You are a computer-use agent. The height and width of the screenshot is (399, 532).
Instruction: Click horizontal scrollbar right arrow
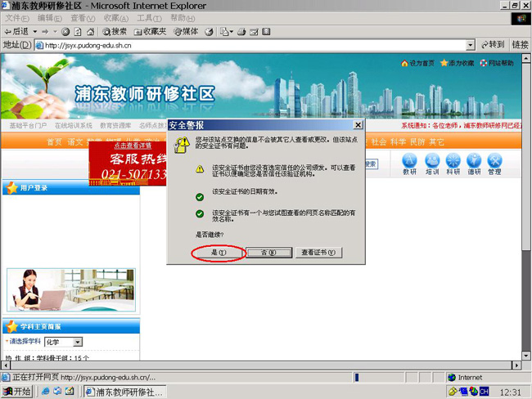point(516,365)
